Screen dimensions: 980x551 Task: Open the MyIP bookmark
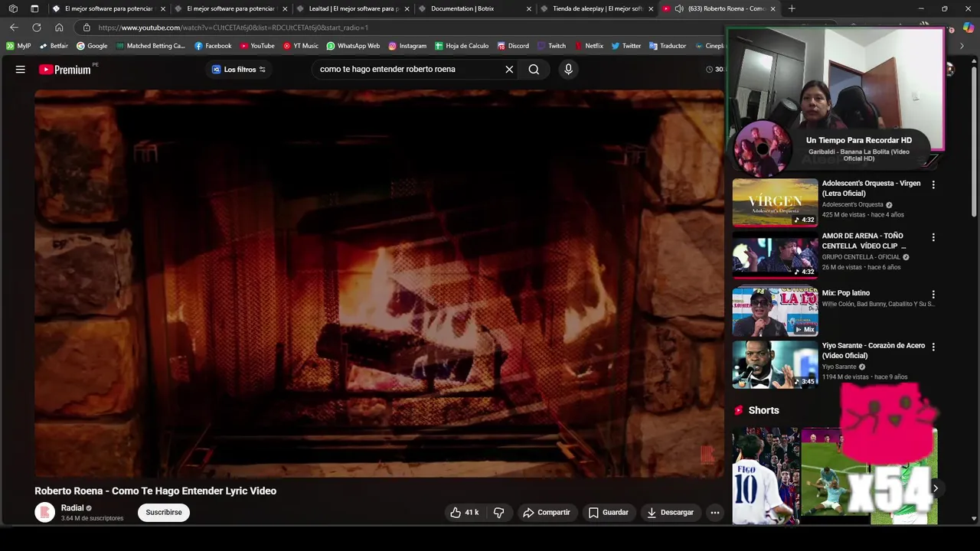pos(18,46)
